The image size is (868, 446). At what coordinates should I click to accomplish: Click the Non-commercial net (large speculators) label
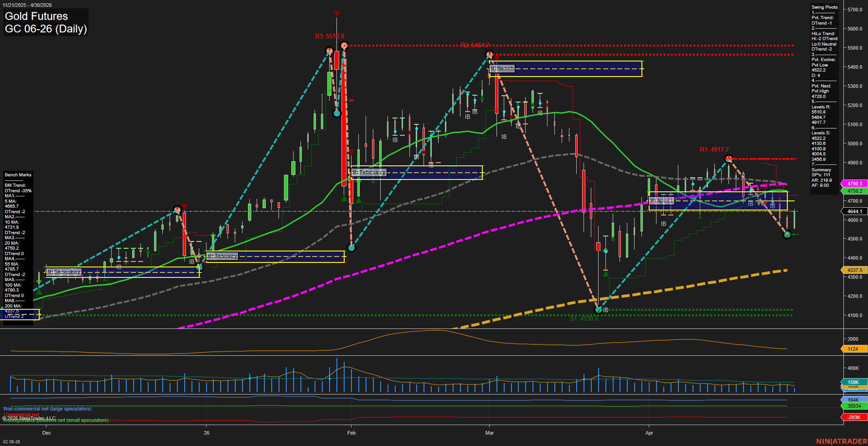tap(47, 409)
